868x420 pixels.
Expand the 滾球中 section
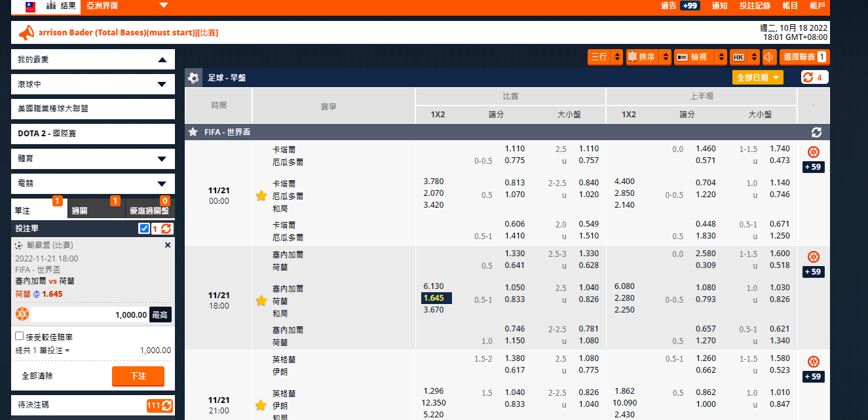(162, 85)
